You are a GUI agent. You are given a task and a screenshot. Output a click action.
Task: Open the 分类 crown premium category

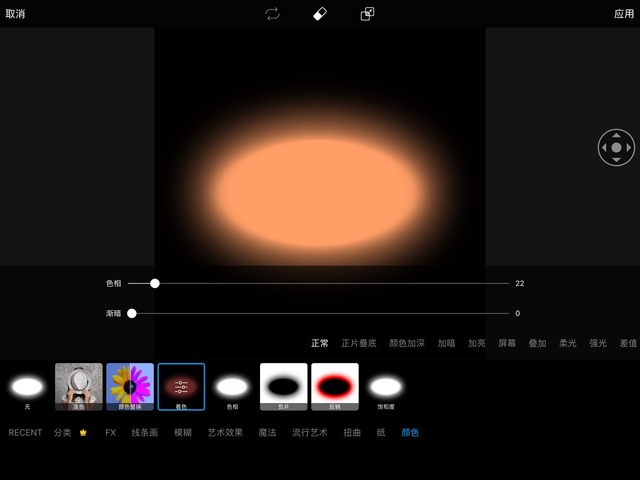(x=70, y=433)
